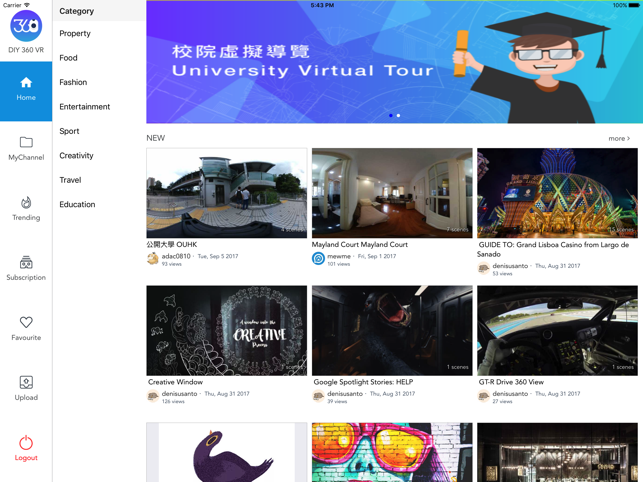Open the dark storefront thumbnail

[x=557, y=452]
